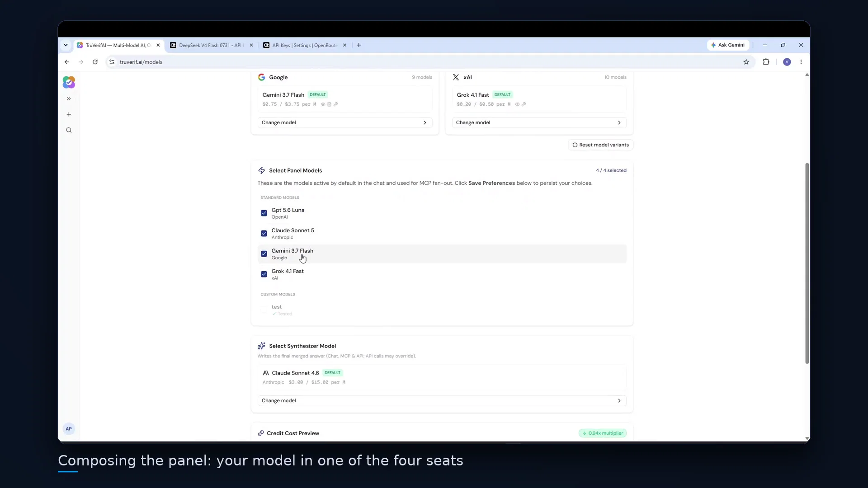This screenshot has width=868, height=488.
Task: Click the Credit Cost Preview coin icon
Action: [261, 433]
